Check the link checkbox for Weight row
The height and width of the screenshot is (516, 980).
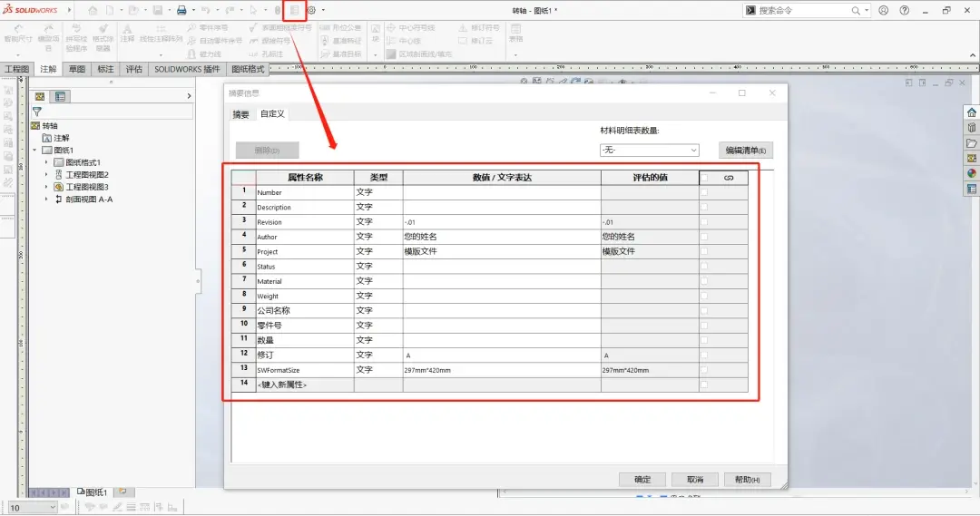tap(704, 297)
